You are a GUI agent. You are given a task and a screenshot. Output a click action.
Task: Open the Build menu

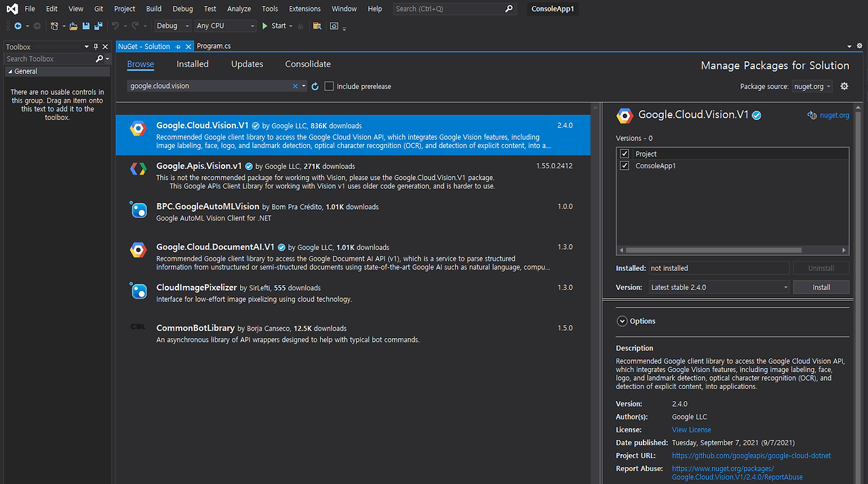click(154, 9)
